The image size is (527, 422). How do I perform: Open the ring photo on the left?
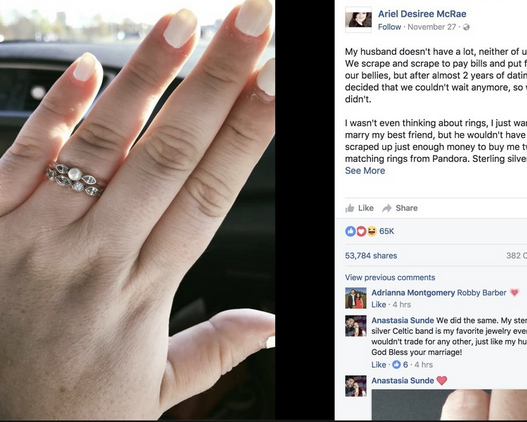[x=137, y=210]
